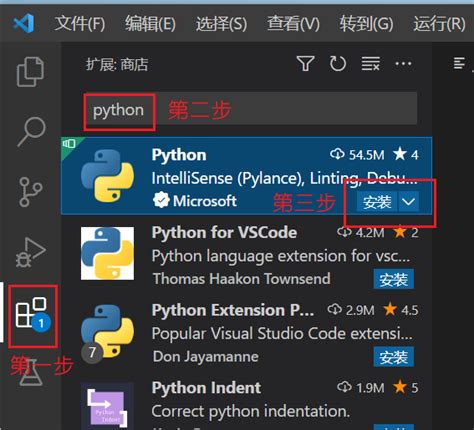474x430 pixels.
Task: Filter extensions with the funnel icon
Action: (x=305, y=63)
